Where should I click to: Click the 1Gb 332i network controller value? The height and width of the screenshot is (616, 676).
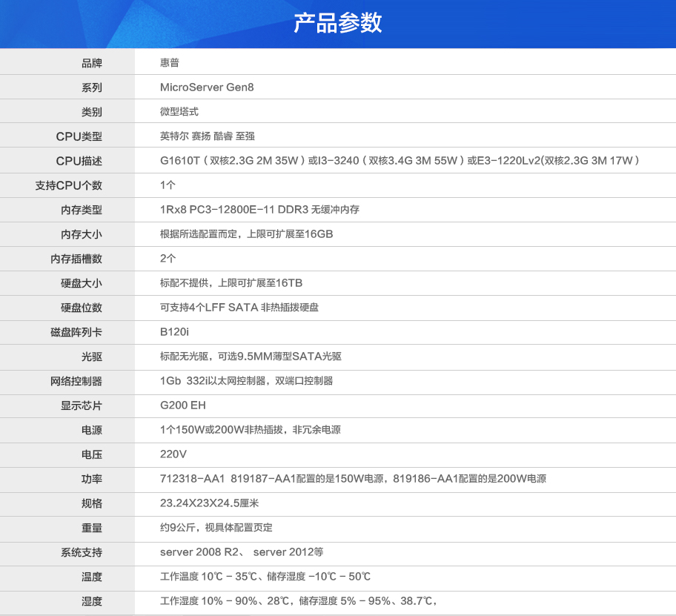tap(246, 380)
